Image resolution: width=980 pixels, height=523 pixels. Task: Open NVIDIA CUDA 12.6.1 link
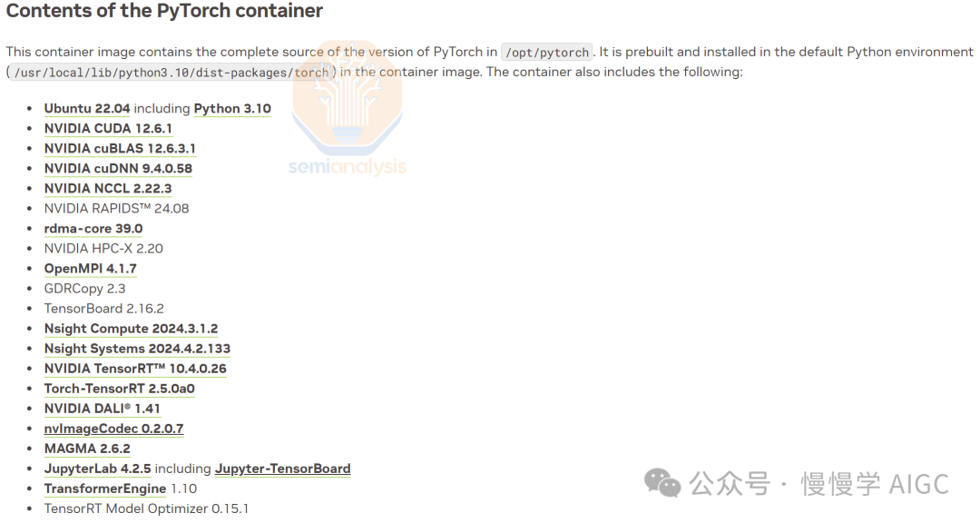108,128
